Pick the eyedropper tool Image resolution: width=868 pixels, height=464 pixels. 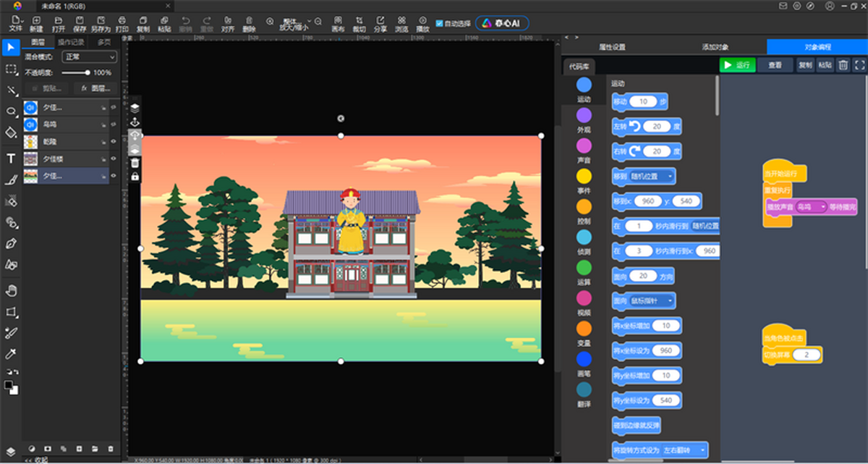click(11, 353)
